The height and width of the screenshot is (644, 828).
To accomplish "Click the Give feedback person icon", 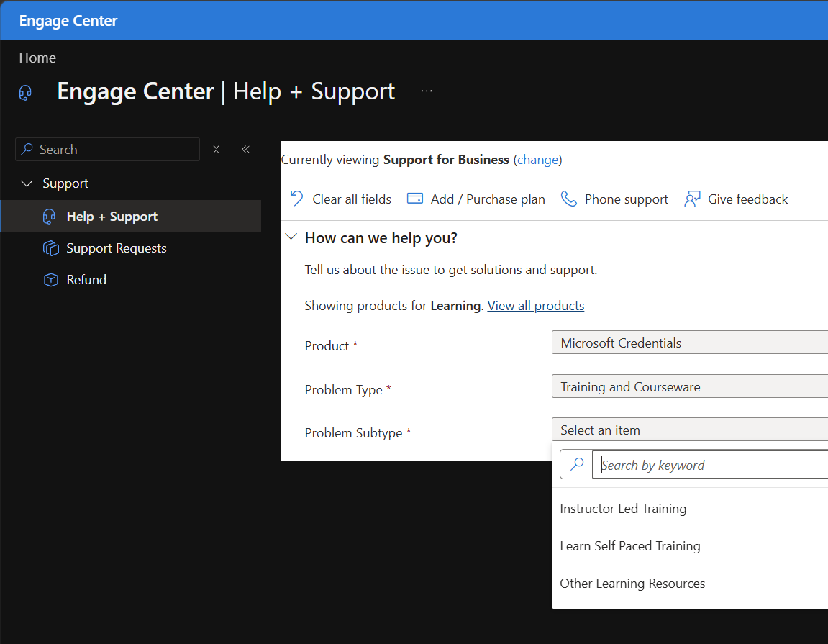I will click(692, 199).
